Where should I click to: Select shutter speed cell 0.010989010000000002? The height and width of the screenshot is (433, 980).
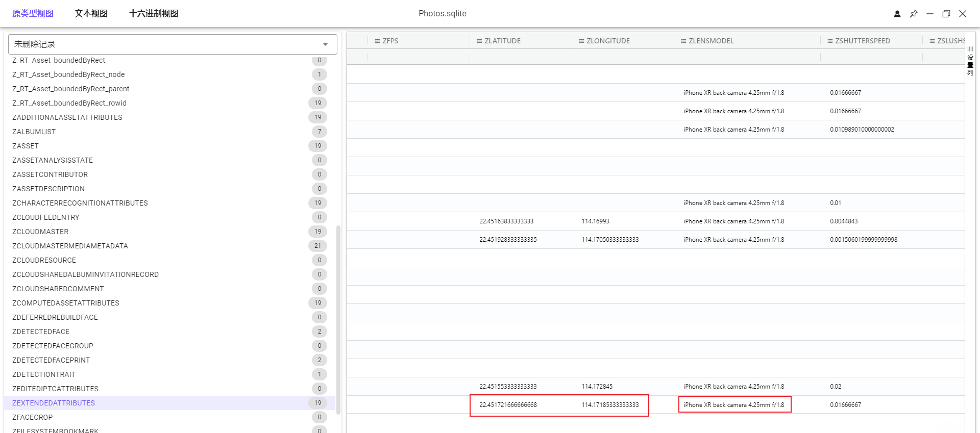[862, 130]
